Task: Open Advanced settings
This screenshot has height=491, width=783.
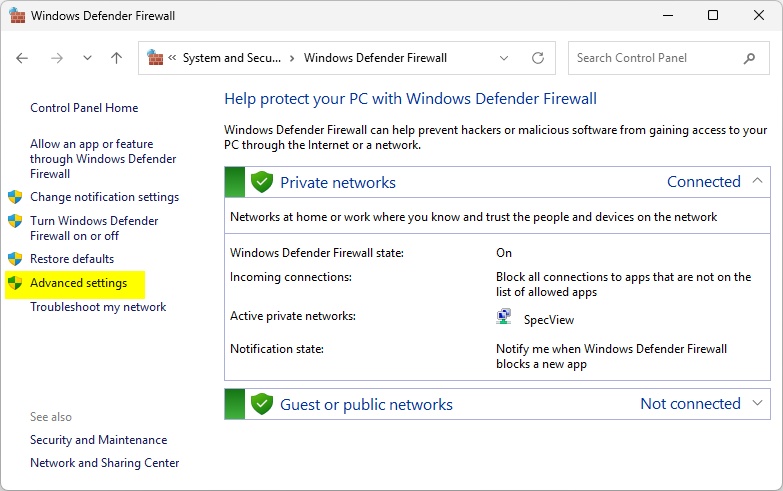Action: (78, 283)
